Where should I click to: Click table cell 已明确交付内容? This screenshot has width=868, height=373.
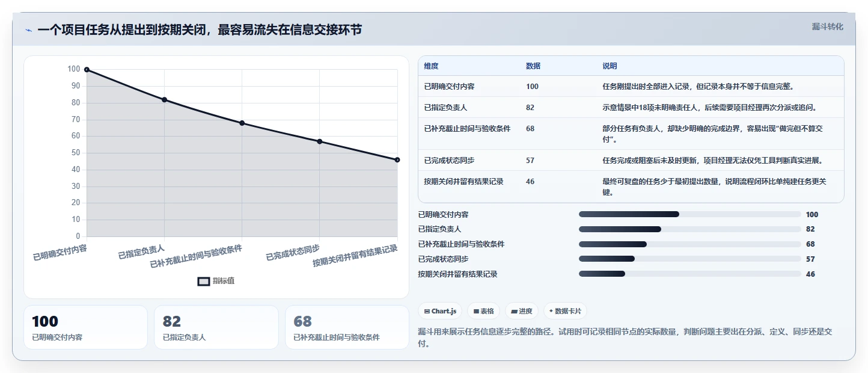point(449,87)
